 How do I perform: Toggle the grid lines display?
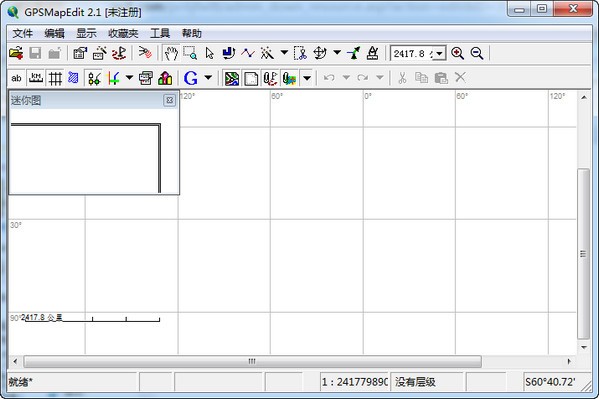[x=55, y=78]
